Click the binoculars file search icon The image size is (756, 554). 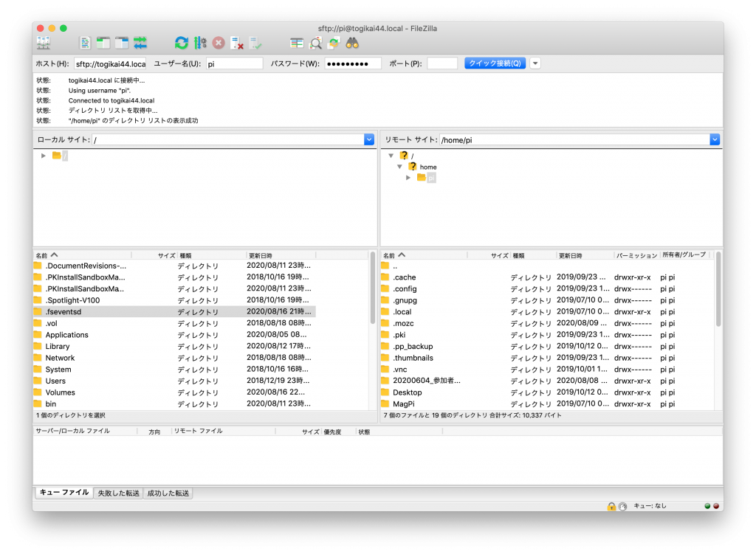352,43
